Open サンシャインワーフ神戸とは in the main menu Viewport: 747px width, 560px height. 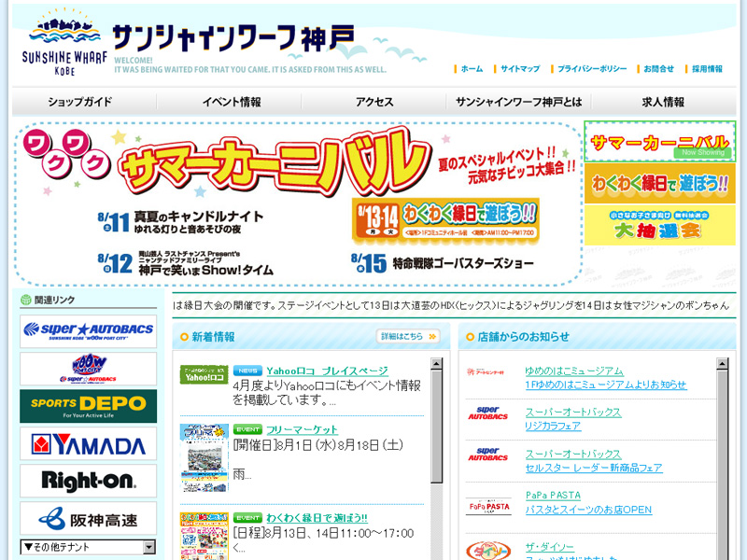click(x=519, y=102)
